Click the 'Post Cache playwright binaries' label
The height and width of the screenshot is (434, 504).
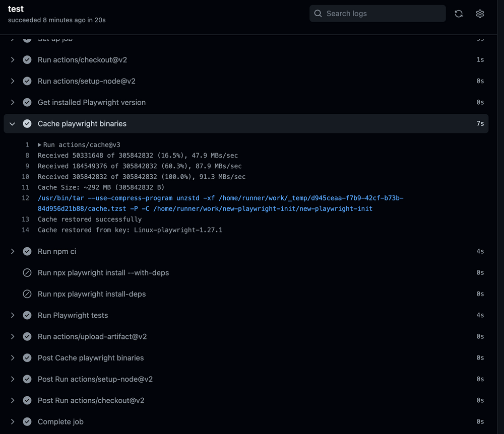click(x=91, y=357)
